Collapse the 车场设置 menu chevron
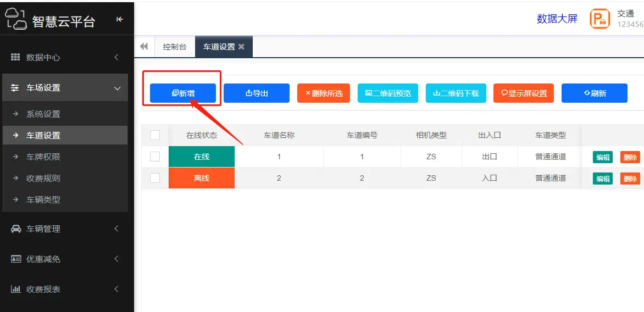Image resolution: width=644 pixels, height=312 pixels. [116, 88]
